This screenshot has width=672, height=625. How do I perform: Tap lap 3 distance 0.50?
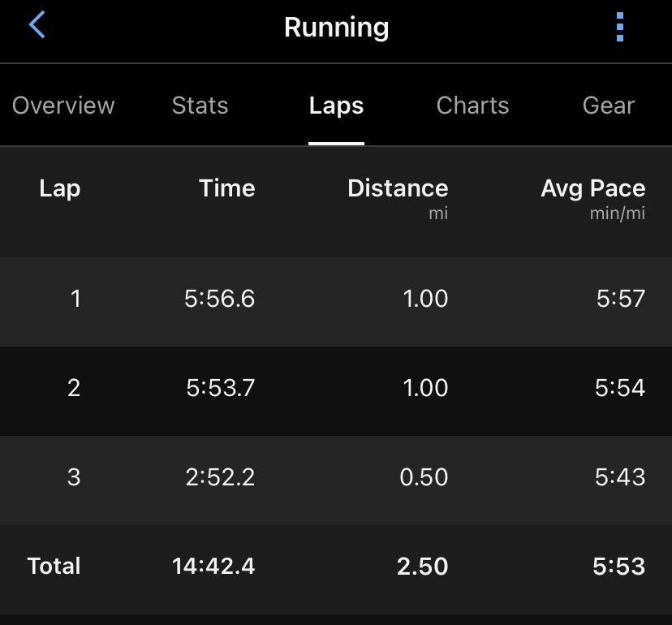pyautogui.click(x=424, y=476)
